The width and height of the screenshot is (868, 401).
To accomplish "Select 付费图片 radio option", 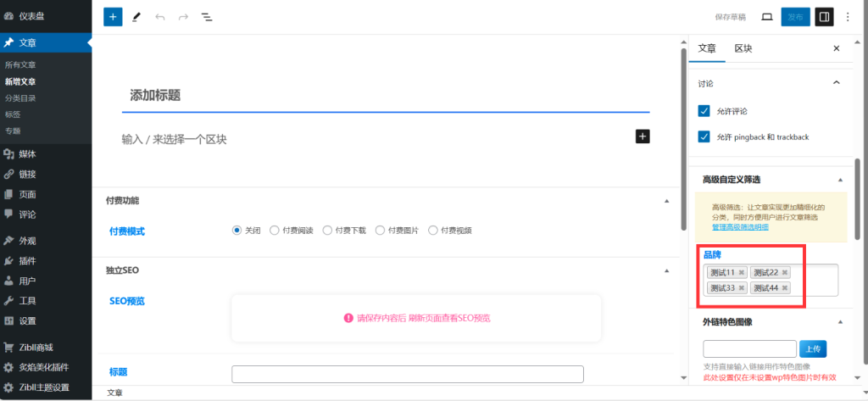I will 380,231.
